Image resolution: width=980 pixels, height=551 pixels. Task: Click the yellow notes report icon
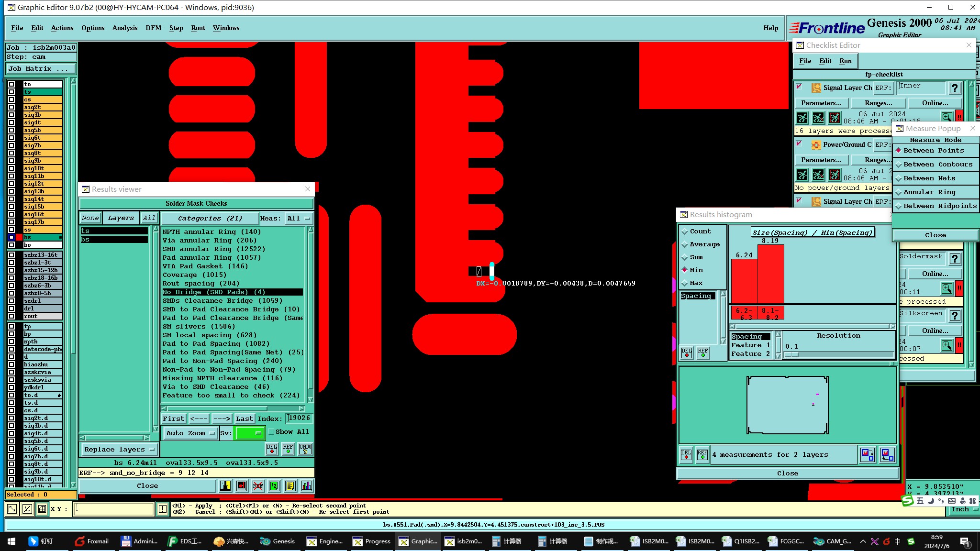(290, 486)
